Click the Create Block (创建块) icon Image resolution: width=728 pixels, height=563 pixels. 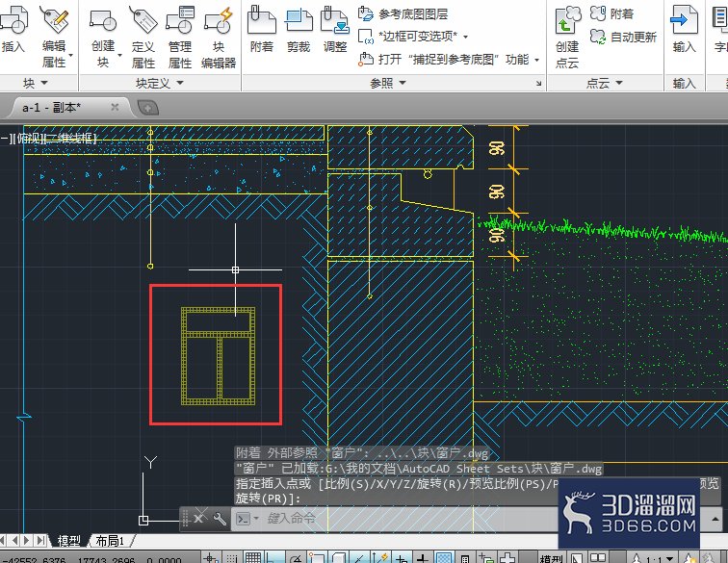click(103, 21)
